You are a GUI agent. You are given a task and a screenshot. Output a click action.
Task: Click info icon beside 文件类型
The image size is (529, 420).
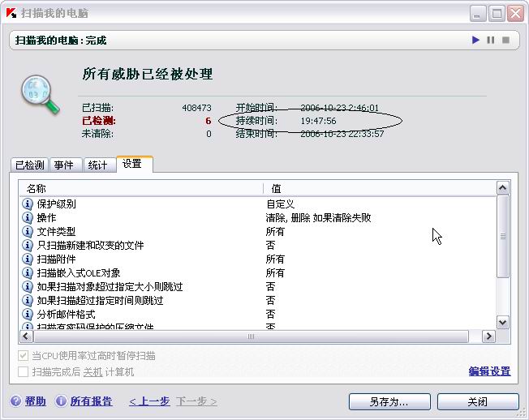pos(28,232)
